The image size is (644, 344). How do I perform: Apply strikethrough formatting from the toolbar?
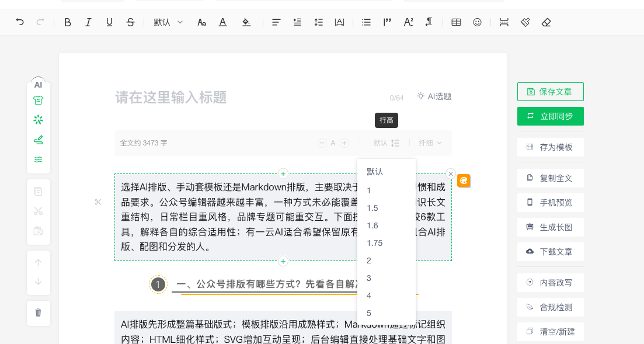pyautogui.click(x=130, y=22)
